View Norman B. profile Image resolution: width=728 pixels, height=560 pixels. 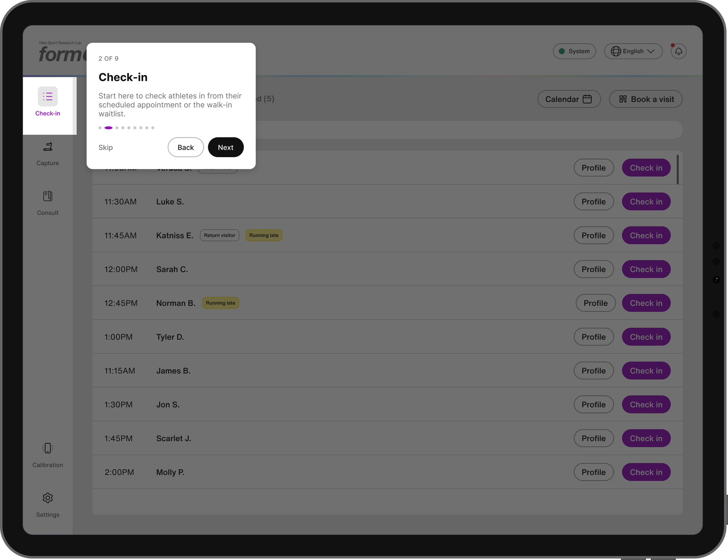595,303
